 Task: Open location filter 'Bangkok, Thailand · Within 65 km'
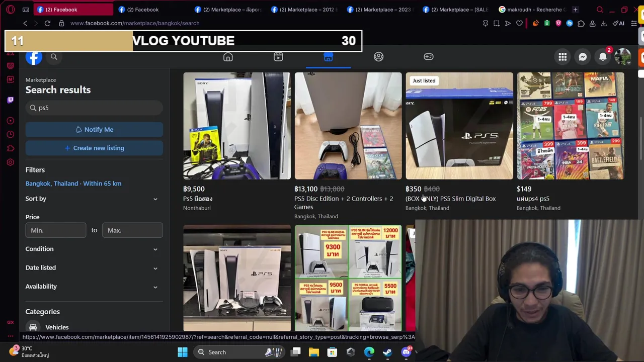(x=73, y=184)
